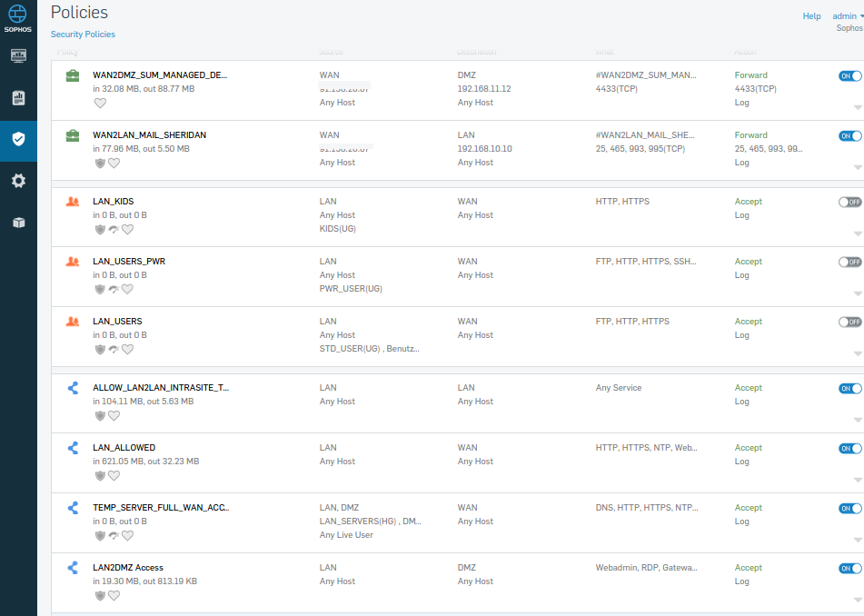The image size is (864, 616).
Task: Click the LAN_USERS_PWR policy name
Action: click(129, 262)
